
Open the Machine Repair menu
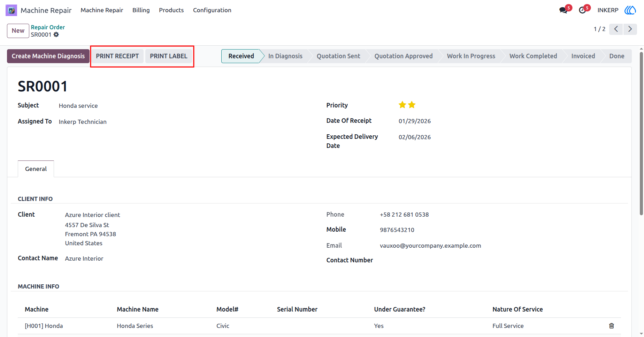click(102, 10)
